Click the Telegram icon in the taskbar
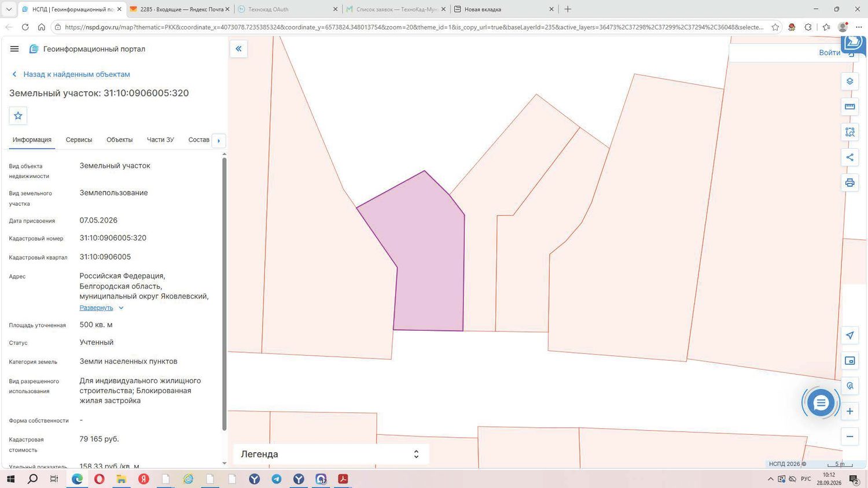 click(277, 479)
